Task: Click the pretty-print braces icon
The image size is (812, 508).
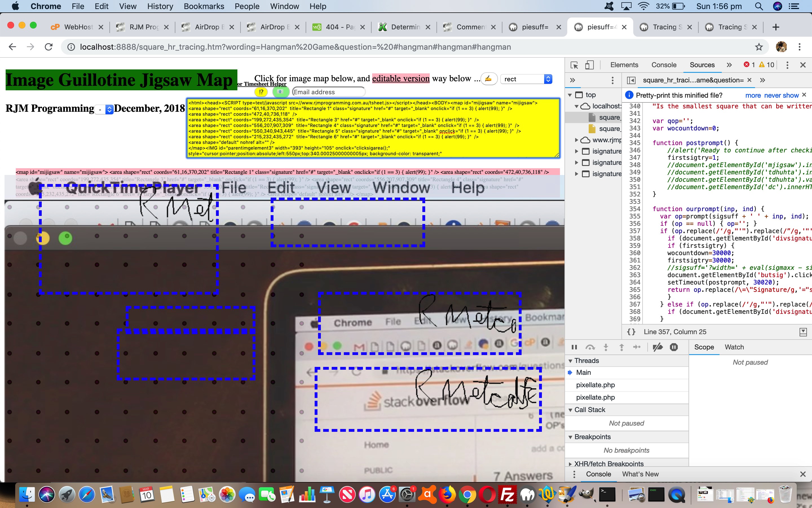Action: (x=631, y=332)
